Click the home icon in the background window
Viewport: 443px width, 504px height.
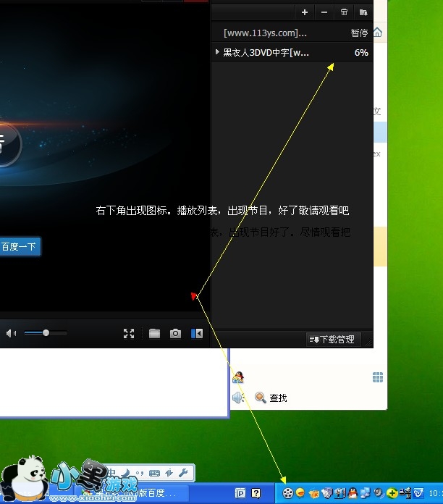coord(378,32)
